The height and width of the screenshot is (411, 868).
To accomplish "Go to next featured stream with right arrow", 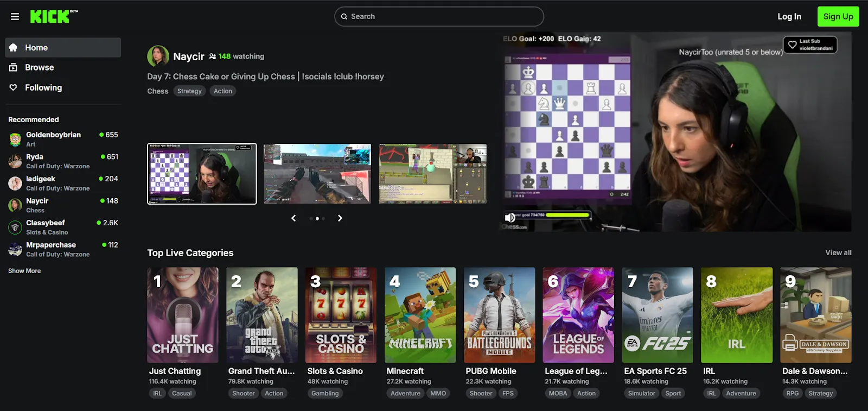I will point(340,218).
